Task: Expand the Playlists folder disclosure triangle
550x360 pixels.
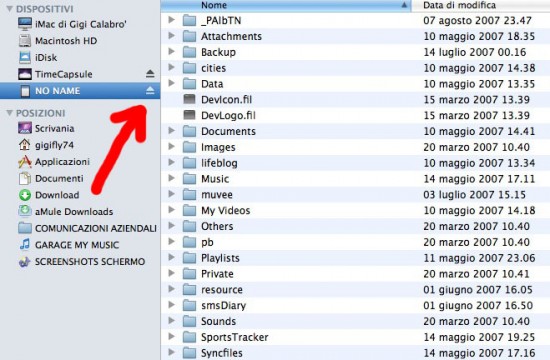Action: tap(172, 257)
